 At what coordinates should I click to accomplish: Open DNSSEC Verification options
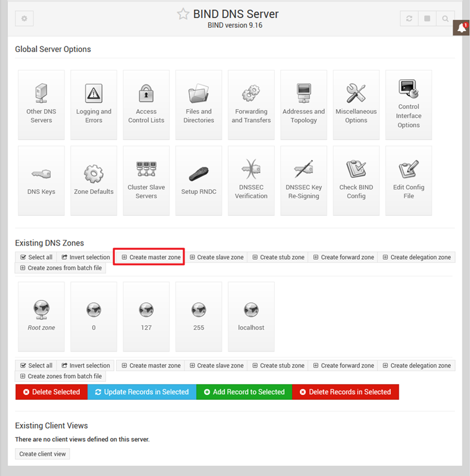pos(251,180)
